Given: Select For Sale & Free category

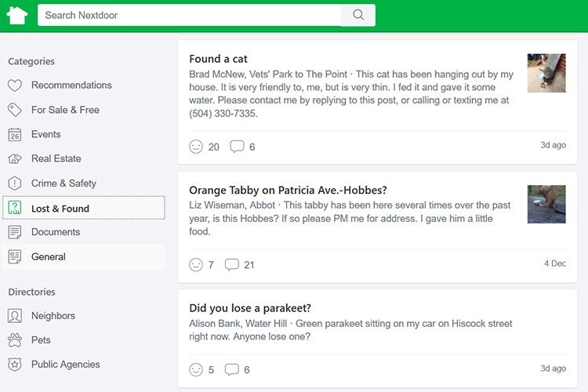Looking at the screenshot, I should coord(65,110).
